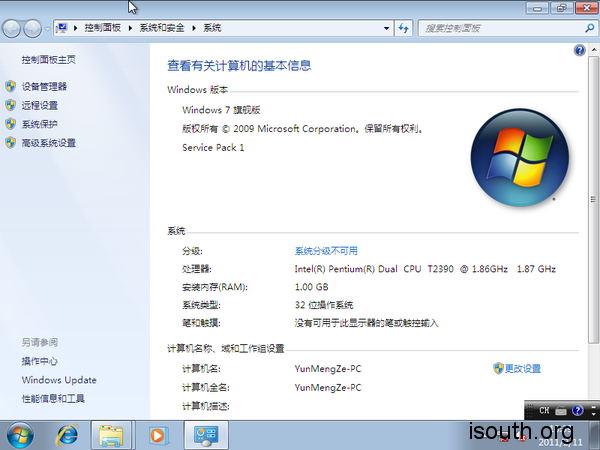Click the 更改设置 link with shield
The height and width of the screenshot is (450, 600).
click(522, 369)
